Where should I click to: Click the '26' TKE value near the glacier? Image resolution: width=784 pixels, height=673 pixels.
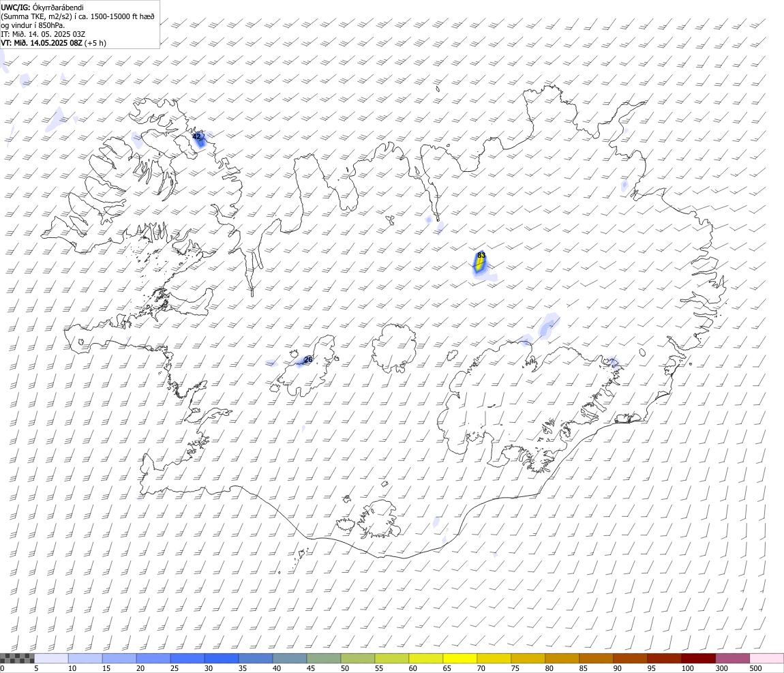tap(309, 359)
